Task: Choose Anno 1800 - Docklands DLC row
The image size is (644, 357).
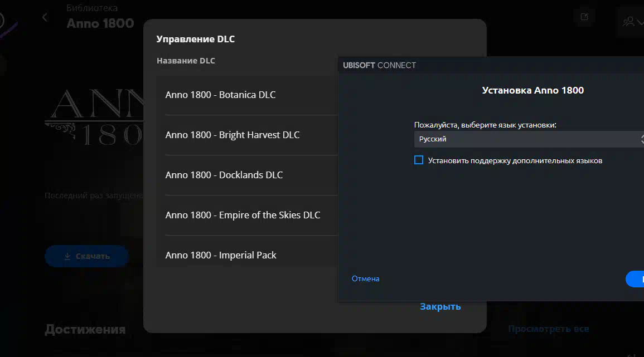Action: (x=224, y=175)
